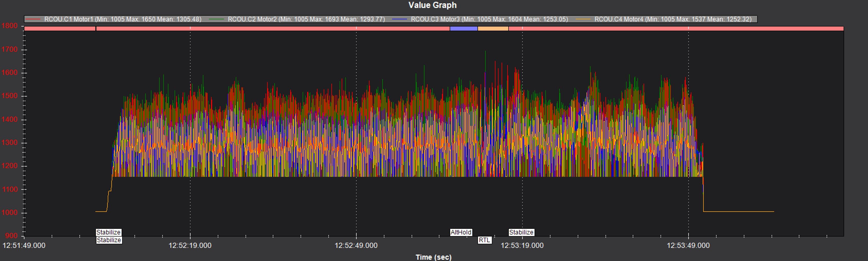The image size is (868, 261).
Task: Click the 900 value on the Y axis
Action: 12,236
